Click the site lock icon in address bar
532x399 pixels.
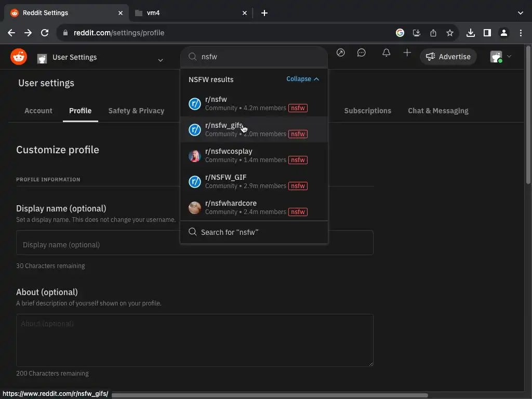coord(65,33)
